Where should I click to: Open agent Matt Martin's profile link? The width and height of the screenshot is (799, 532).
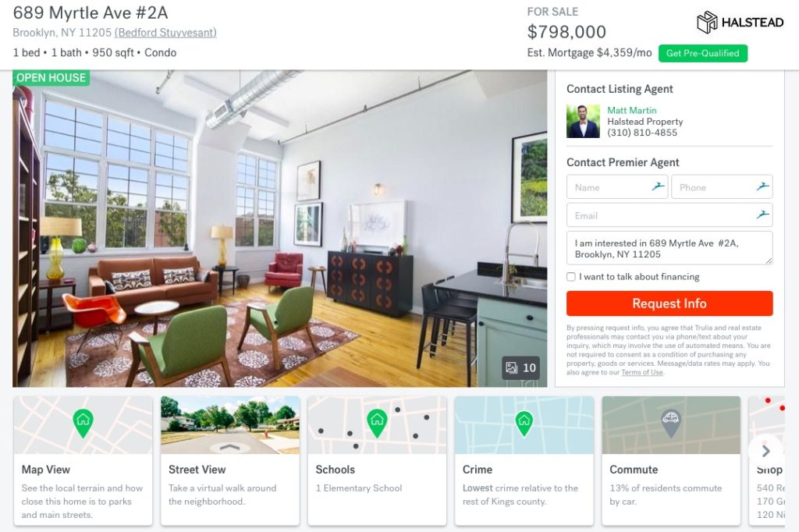tap(632, 110)
